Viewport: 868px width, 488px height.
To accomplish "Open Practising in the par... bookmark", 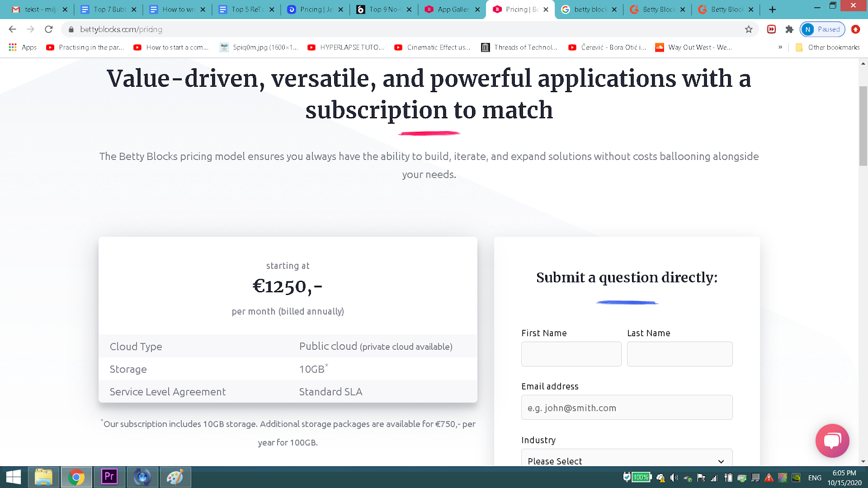I will point(85,47).
